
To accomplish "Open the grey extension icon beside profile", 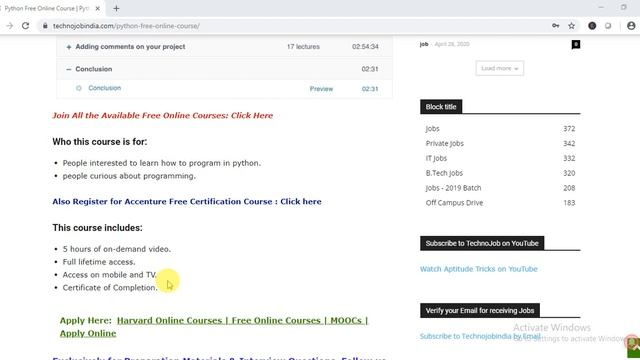I will coord(608,26).
